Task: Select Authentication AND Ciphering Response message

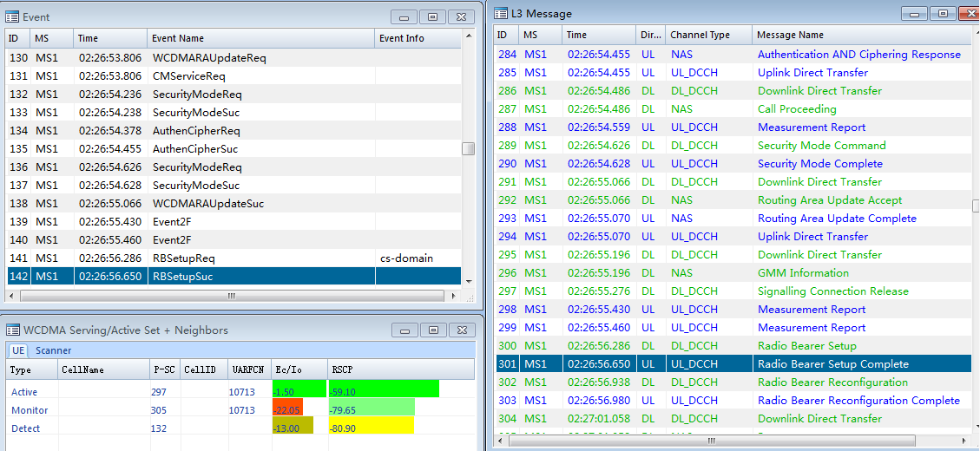Action: point(733,55)
